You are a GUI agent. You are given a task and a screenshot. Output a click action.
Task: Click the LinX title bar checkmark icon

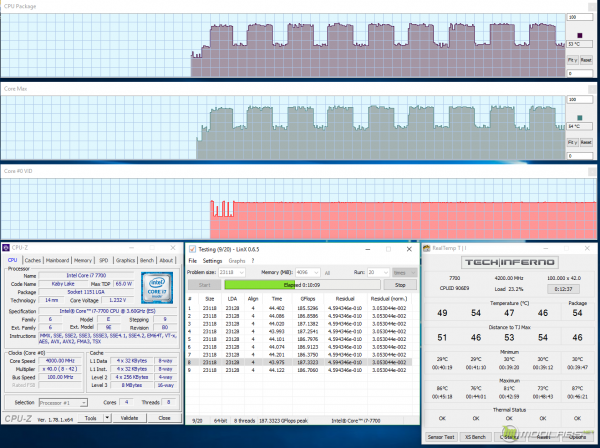(192, 249)
